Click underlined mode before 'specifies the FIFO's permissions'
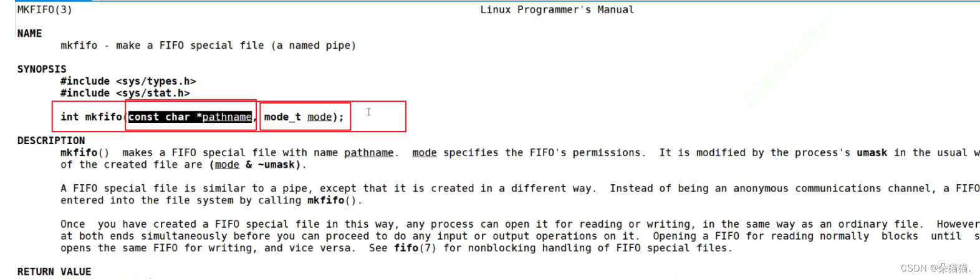Screen dimensions: 980x279 click(x=425, y=153)
